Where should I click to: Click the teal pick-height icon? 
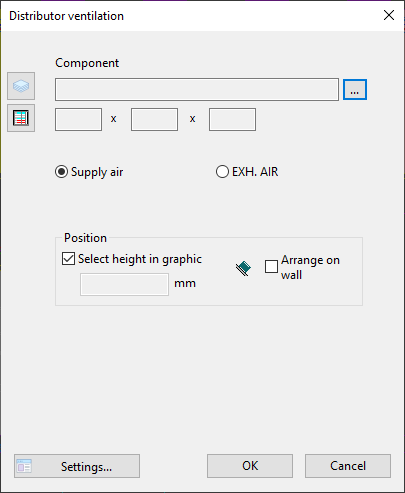click(x=244, y=268)
